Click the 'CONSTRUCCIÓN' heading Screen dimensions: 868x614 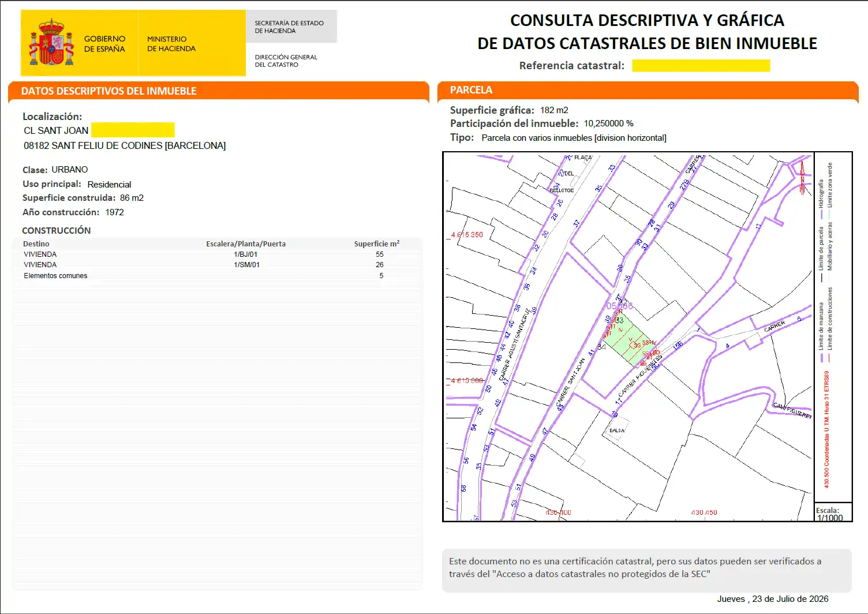56,231
